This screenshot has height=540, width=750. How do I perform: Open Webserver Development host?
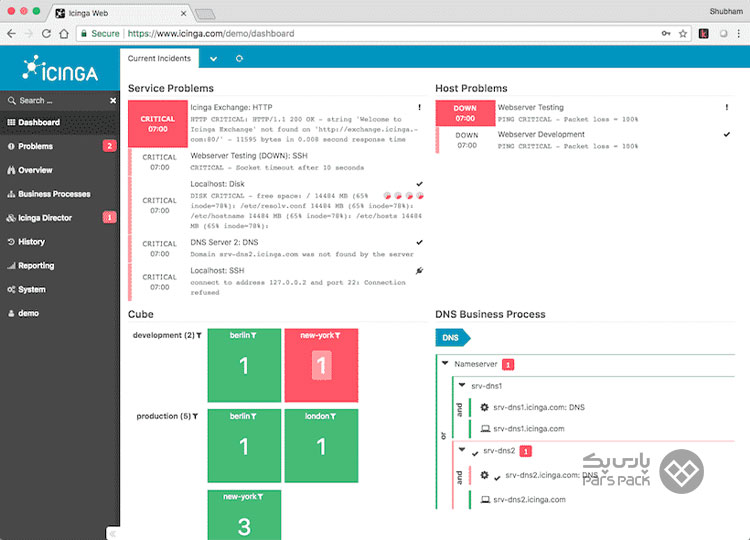(541, 134)
